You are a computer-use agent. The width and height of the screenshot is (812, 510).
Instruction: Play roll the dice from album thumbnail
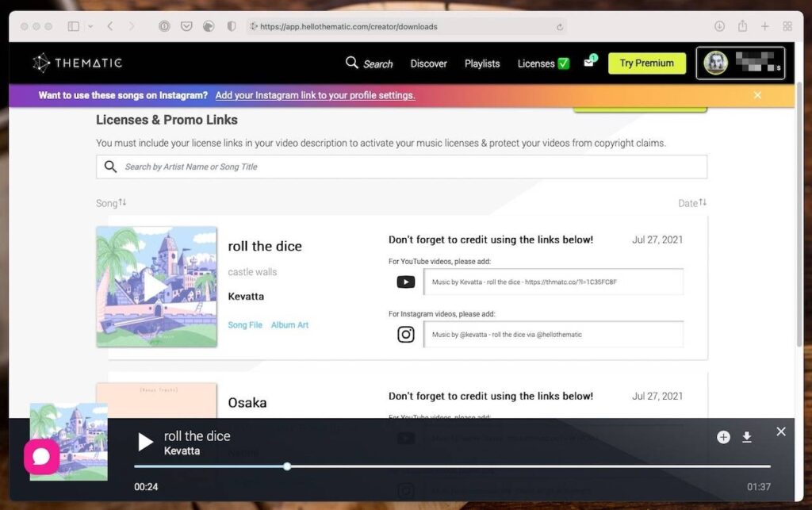pyautogui.click(x=156, y=286)
